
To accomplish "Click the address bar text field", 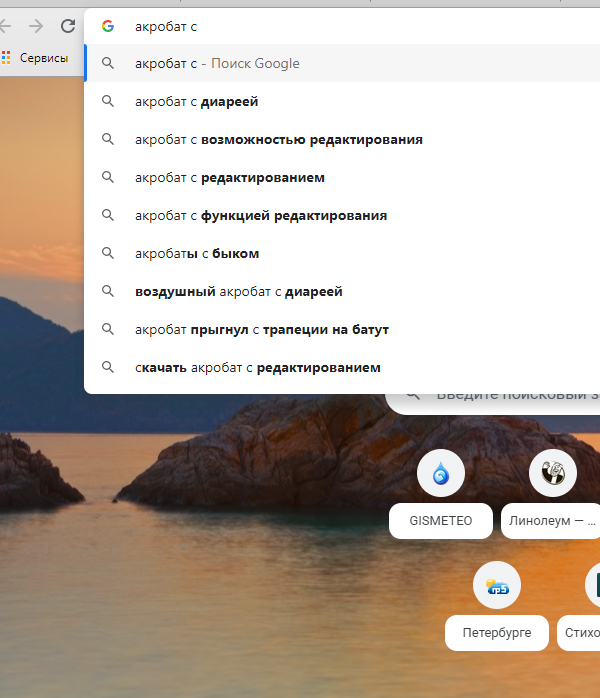I will (x=350, y=26).
